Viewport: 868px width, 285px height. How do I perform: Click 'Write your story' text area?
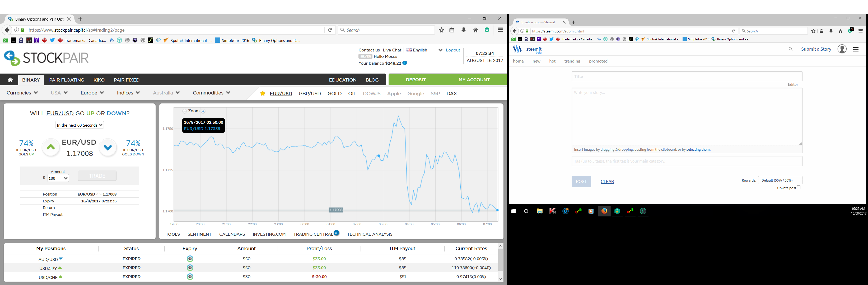[687, 117]
